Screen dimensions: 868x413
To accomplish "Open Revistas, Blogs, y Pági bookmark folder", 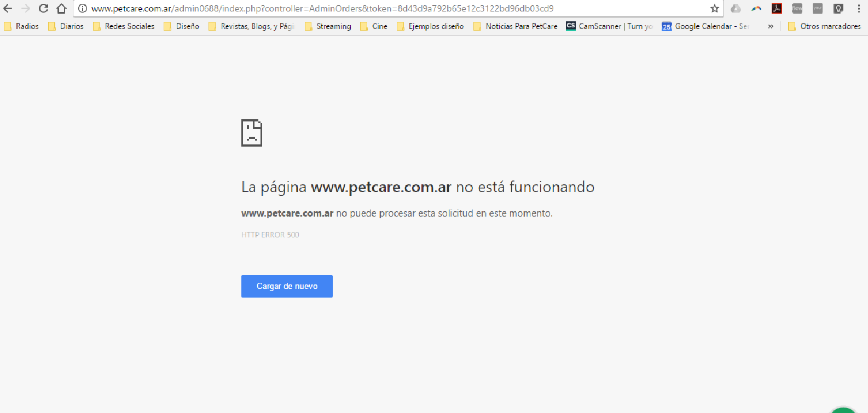I will [252, 26].
